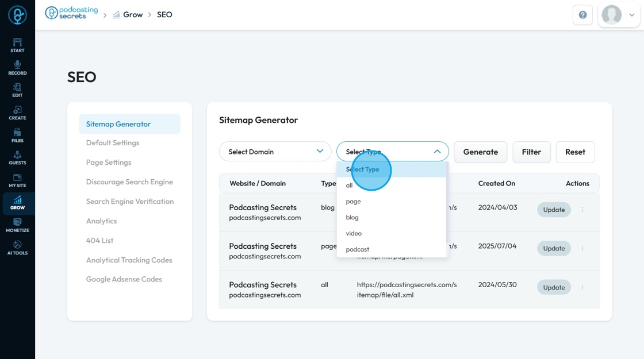Open the My Site sidebar icon
This screenshot has width=644, height=359.
(17, 180)
